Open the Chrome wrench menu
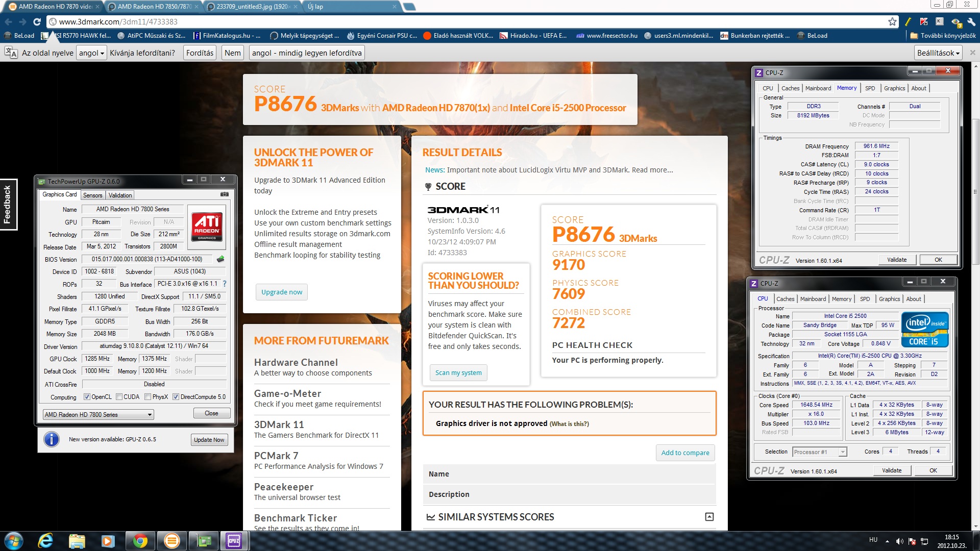Screen dimensions: 980x551 [971, 21]
